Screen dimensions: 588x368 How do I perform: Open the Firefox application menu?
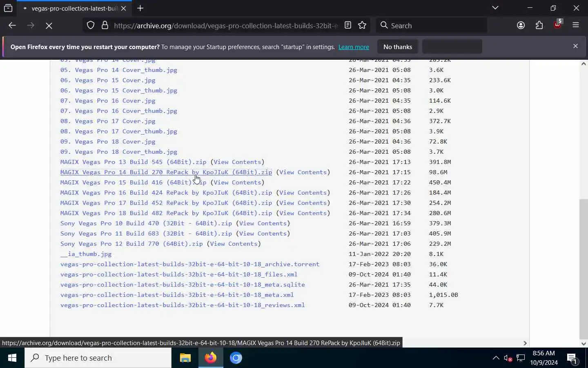coord(576,25)
